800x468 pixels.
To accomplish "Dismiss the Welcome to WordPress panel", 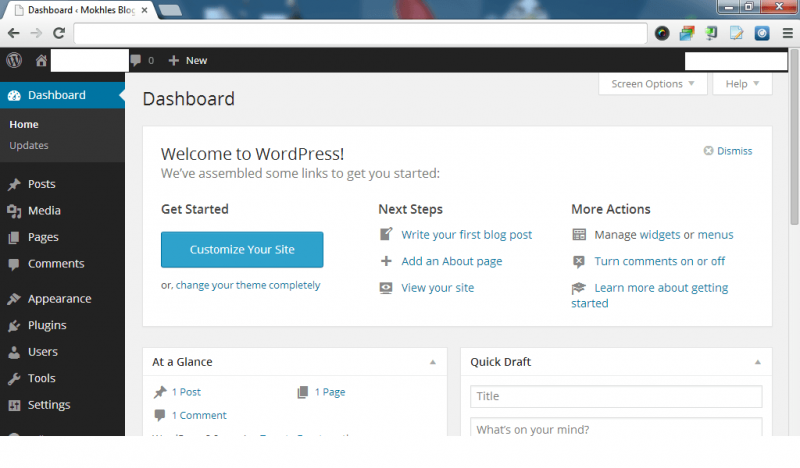I will click(727, 151).
